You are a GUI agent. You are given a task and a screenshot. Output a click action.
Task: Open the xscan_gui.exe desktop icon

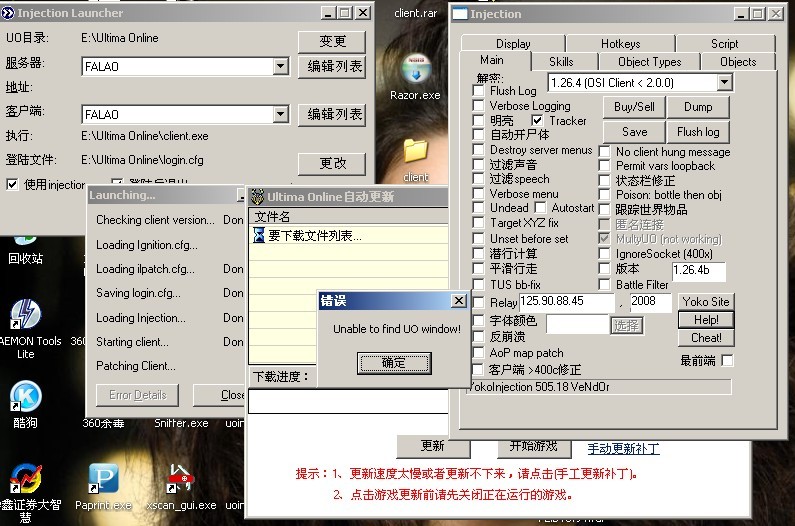[180, 479]
